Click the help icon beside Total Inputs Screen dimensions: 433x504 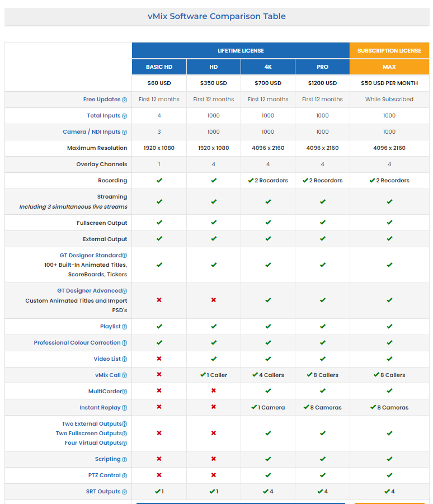click(124, 116)
